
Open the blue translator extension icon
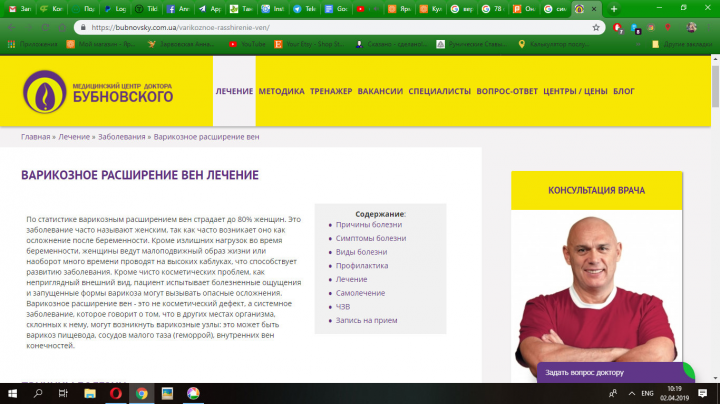[x=636, y=28]
